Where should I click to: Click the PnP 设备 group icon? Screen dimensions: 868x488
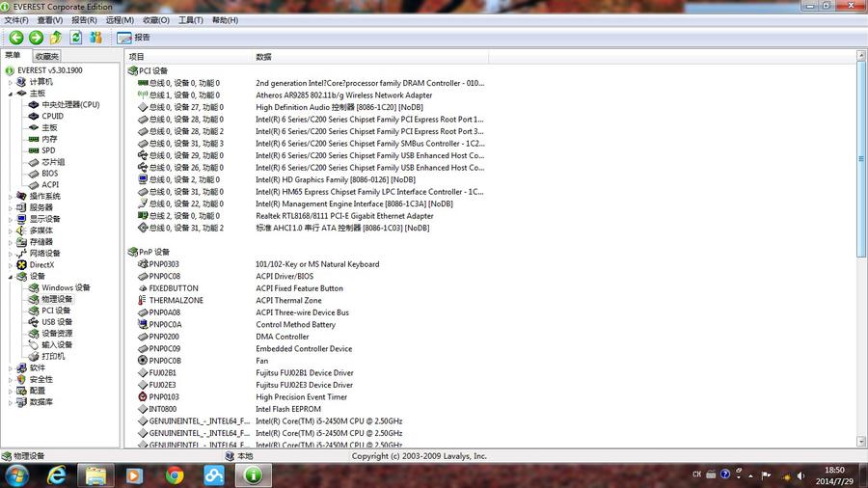[132, 252]
